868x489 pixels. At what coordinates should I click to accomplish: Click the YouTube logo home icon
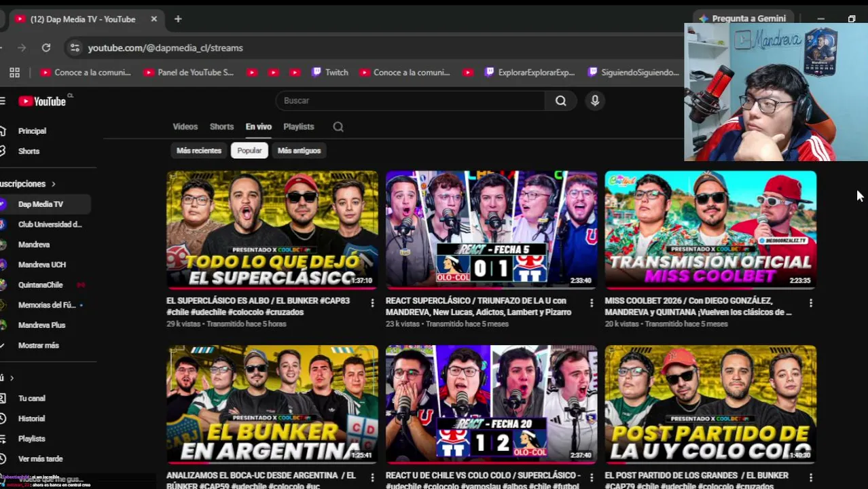[42, 101]
